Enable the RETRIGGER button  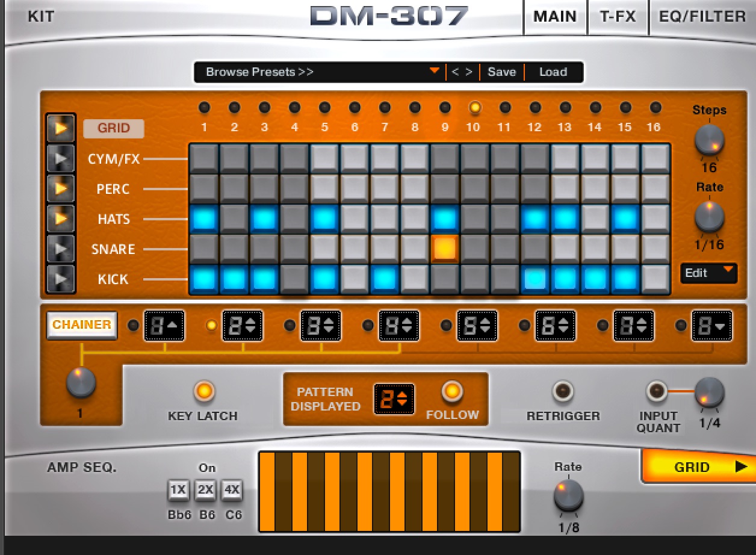coord(563,391)
